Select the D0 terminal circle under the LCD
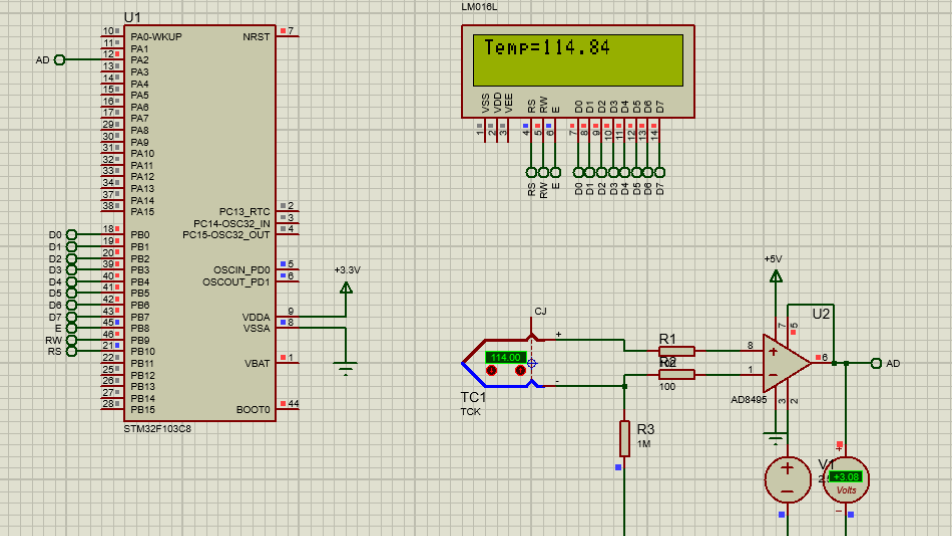Viewport: 952px width, 536px height. tap(578, 172)
